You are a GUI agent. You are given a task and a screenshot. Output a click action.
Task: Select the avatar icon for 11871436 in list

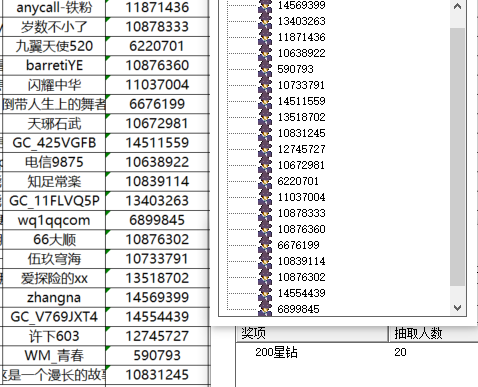tap(265, 37)
